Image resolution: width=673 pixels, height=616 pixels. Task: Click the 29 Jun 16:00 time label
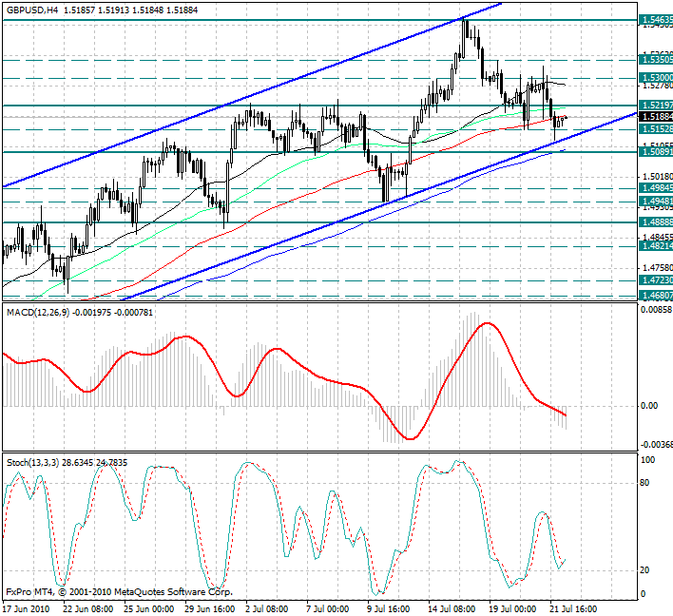(x=210, y=609)
